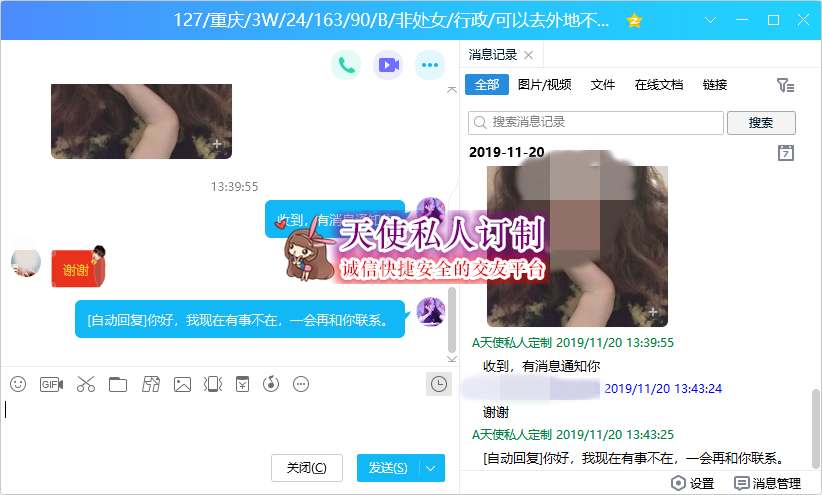Open the message filter icon
The height and width of the screenshot is (495, 822).
786,86
